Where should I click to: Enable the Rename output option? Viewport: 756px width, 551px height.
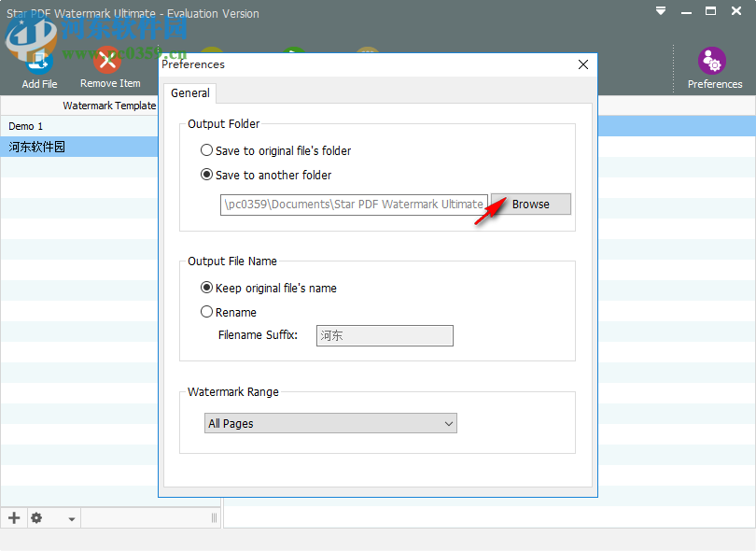click(206, 311)
